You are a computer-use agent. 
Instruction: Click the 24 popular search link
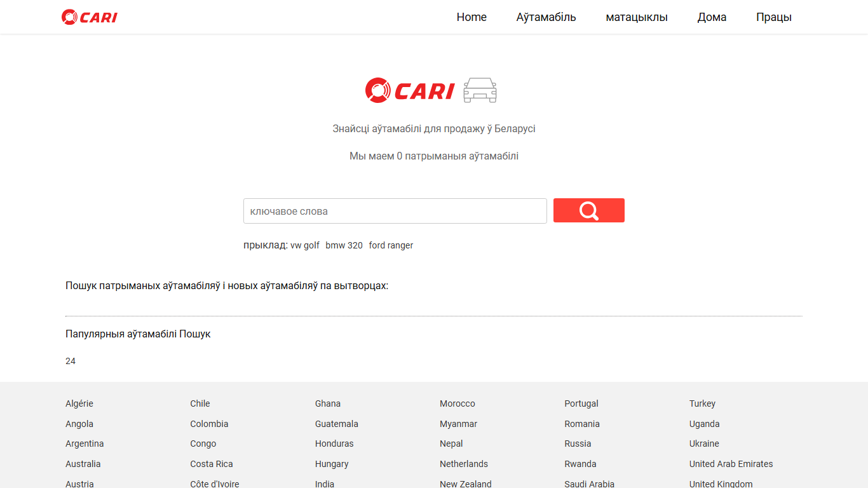click(71, 361)
